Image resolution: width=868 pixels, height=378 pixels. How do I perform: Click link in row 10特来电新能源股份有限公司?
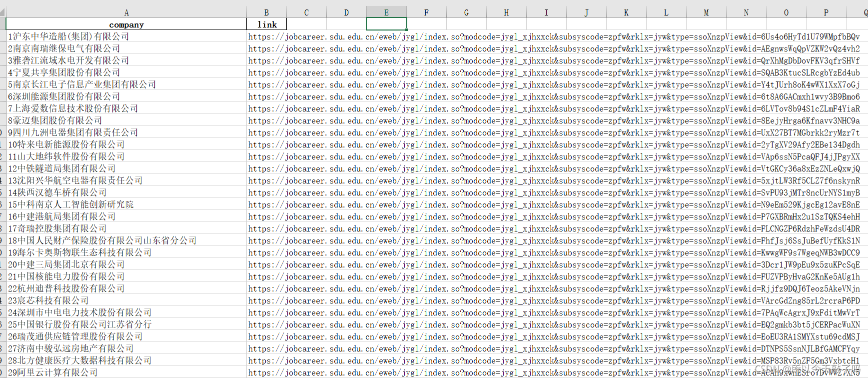click(554, 144)
